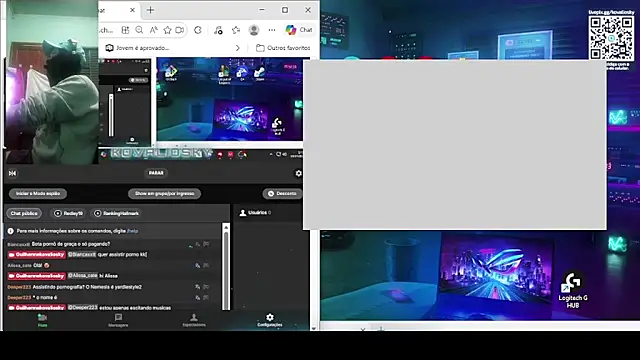Click the webcam video preview

pos(52,82)
